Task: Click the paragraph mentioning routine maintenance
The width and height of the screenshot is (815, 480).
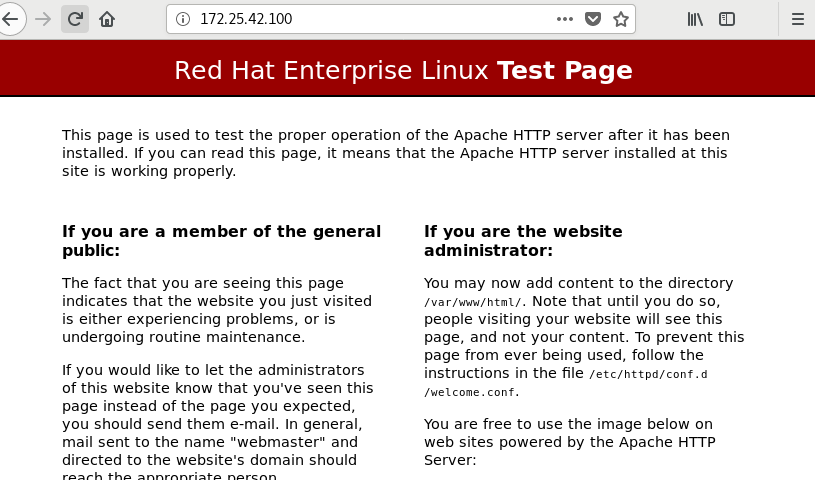Action: point(217,310)
